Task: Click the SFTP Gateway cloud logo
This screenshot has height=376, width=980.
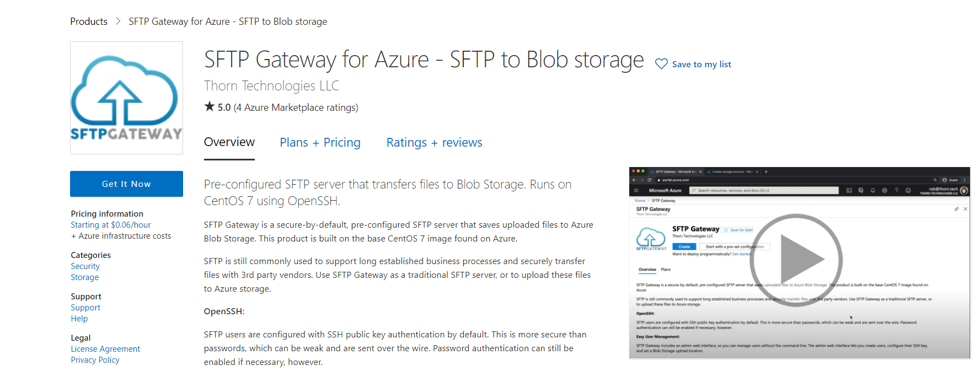Action: tap(126, 98)
